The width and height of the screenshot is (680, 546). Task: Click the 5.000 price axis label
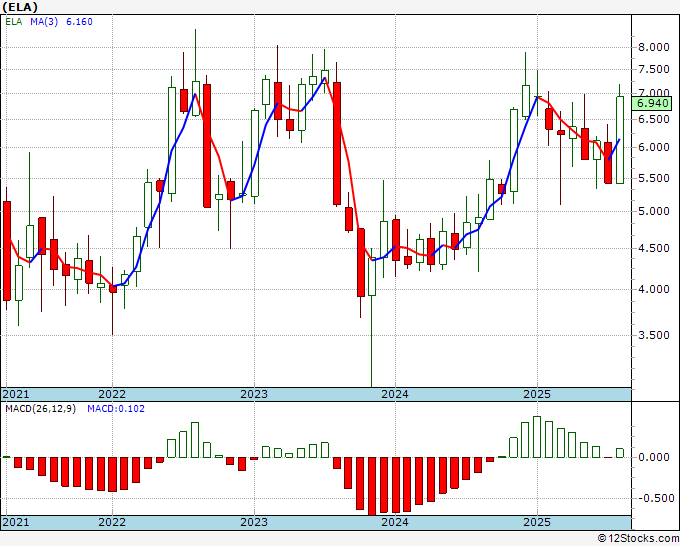(x=654, y=211)
